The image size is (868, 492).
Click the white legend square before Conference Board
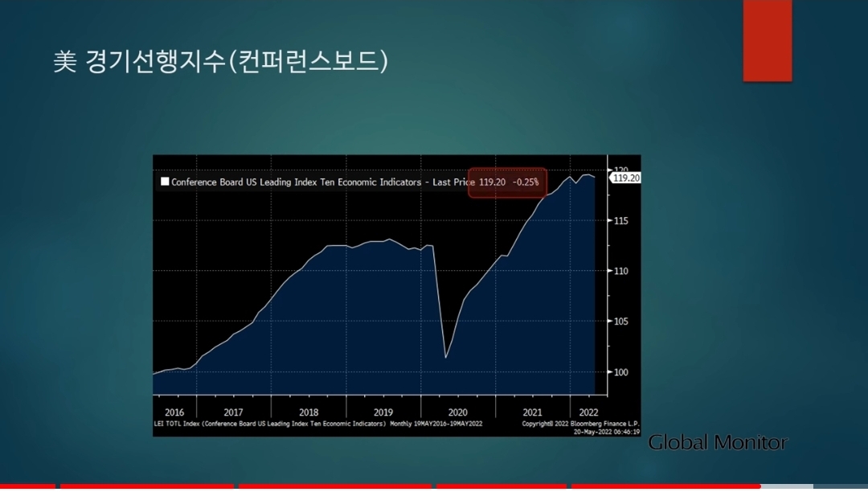pyautogui.click(x=165, y=182)
